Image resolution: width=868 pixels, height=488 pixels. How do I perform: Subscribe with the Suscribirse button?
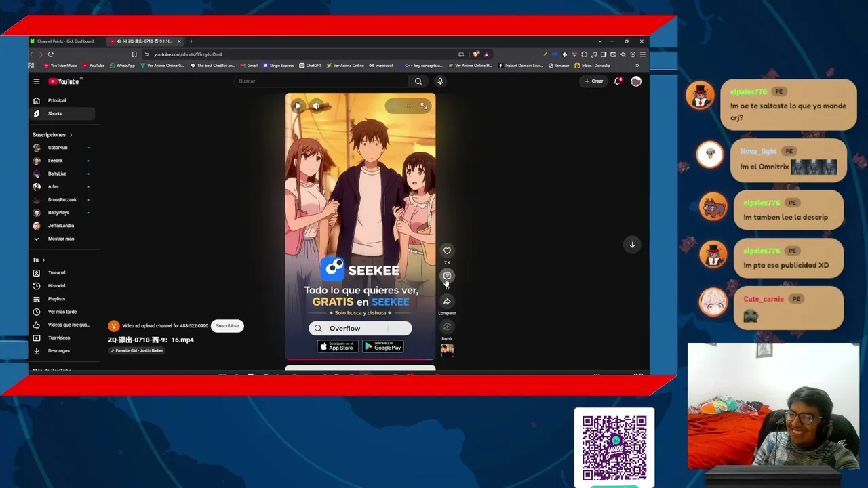click(227, 326)
